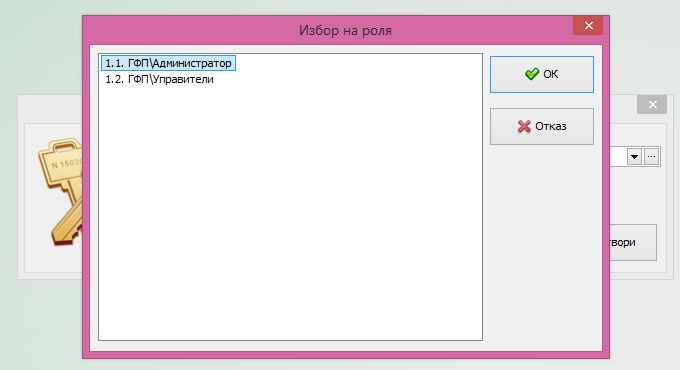Screen dimensions: 680x370
Task: Close the Избор на роля dialog
Action: (x=588, y=26)
